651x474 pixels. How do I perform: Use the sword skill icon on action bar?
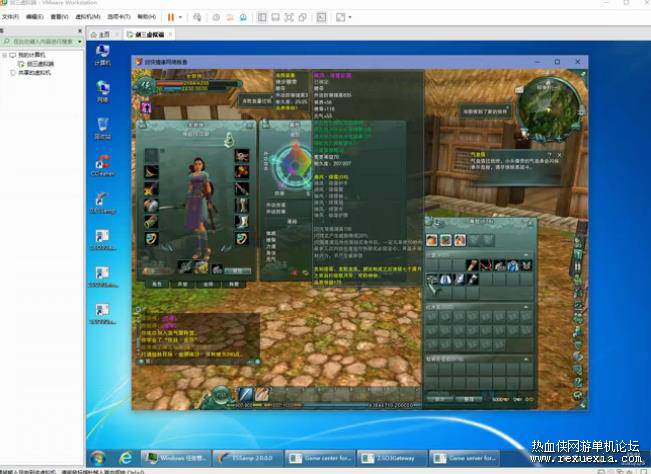tap(245, 393)
